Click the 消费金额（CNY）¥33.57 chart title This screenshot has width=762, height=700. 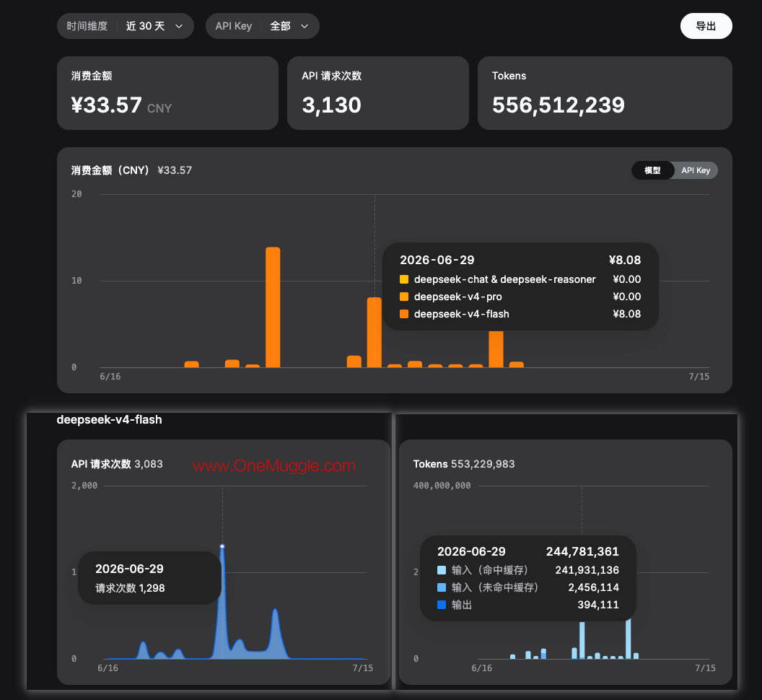pyautogui.click(x=131, y=170)
